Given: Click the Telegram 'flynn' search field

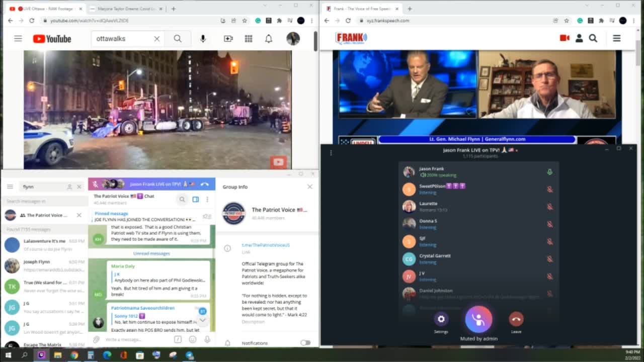Looking at the screenshot, I should click(x=44, y=187).
